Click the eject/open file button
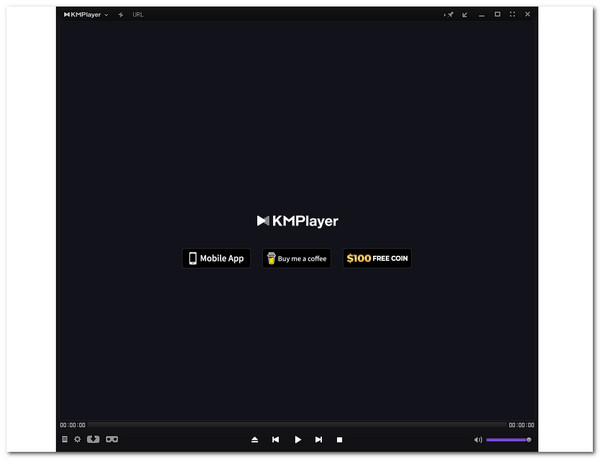This screenshot has height=459, width=600. (254, 440)
